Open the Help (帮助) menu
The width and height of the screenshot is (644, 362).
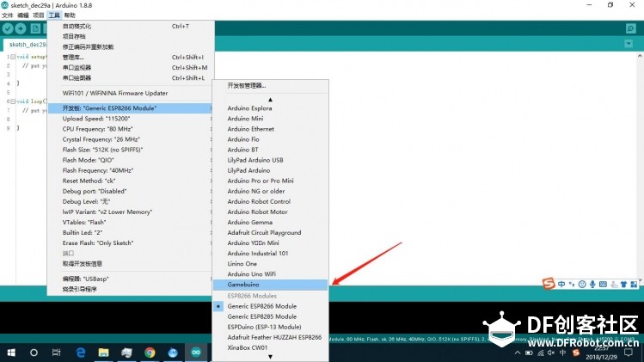70,15
